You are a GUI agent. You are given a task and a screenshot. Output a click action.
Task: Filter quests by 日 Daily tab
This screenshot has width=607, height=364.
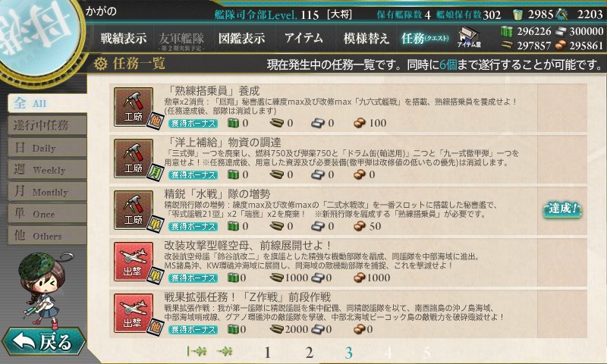coord(47,148)
